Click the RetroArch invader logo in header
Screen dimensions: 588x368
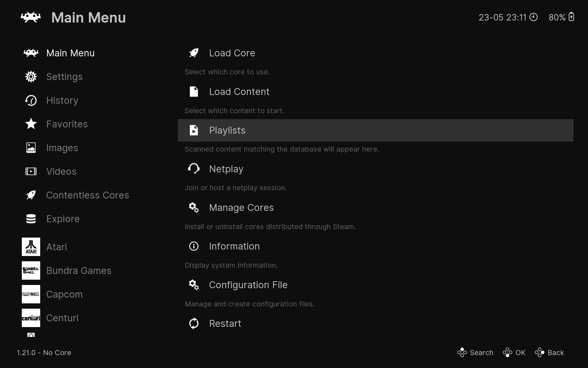pyautogui.click(x=31, y=17)
